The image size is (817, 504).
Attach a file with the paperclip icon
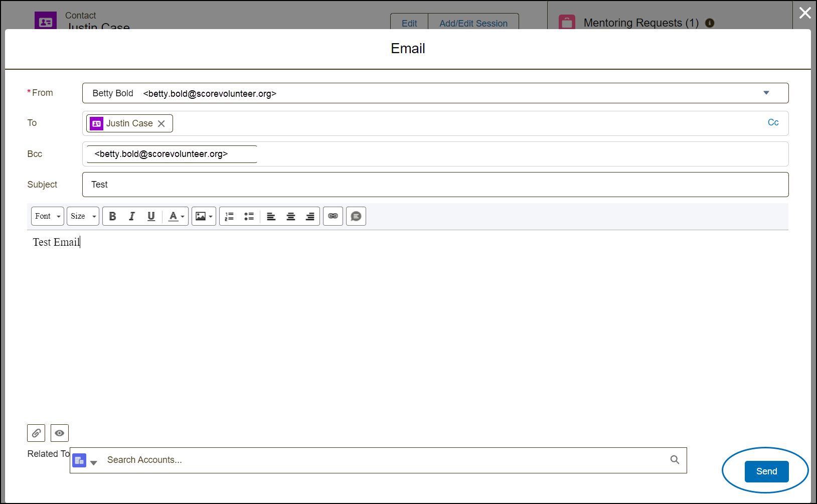point(36,433)
